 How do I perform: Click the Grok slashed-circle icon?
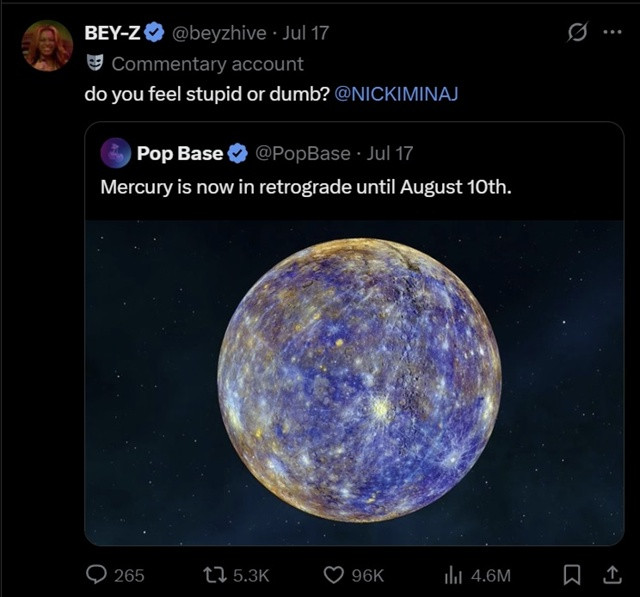point(578,32)
